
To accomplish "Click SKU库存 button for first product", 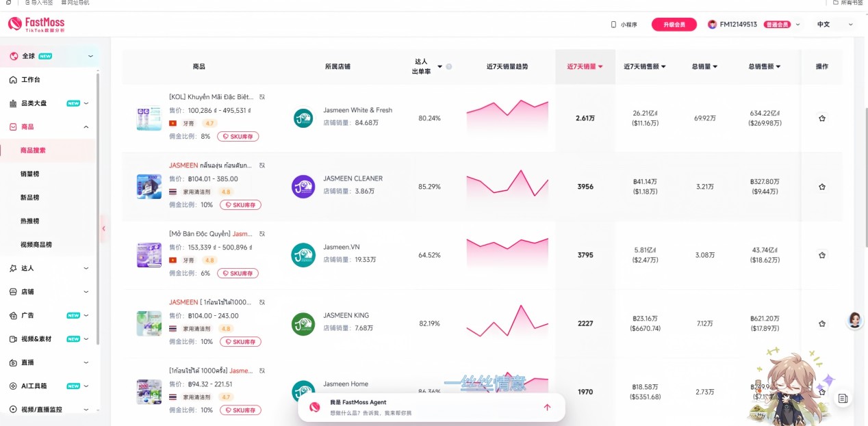I will [x=238, y=136].
